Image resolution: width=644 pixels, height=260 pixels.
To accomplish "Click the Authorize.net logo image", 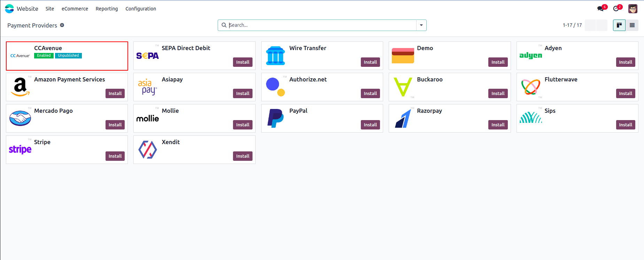I will (x=276, y=87).
